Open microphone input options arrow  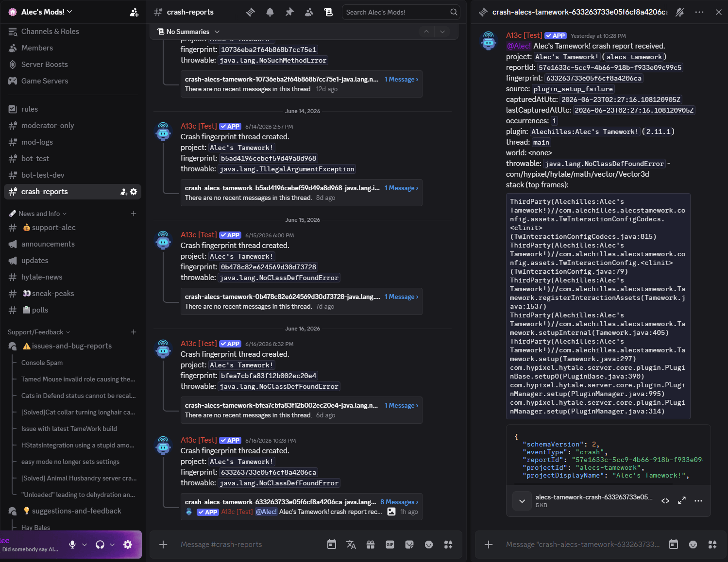(85, 545)
